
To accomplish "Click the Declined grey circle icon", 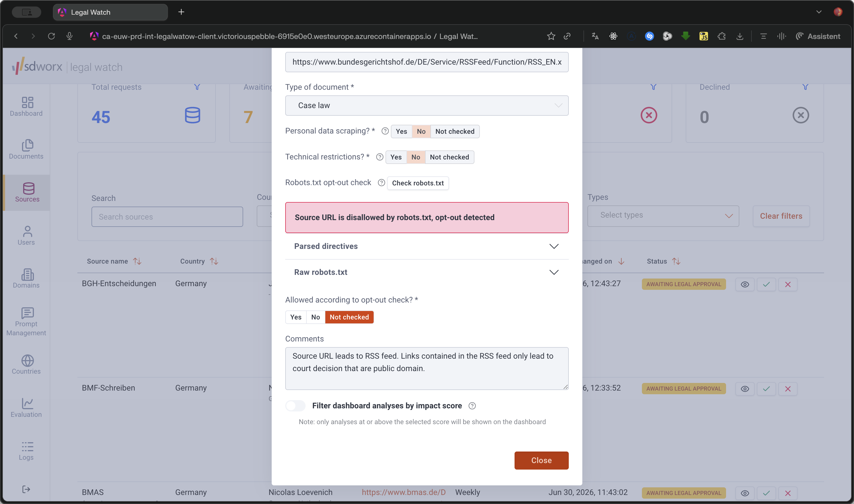I will (x=801, y=115).
